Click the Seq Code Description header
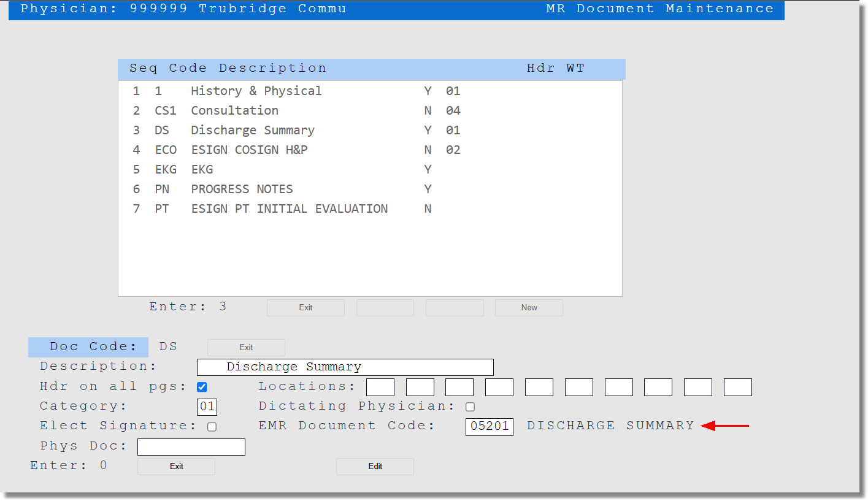 tap(228, 68)
